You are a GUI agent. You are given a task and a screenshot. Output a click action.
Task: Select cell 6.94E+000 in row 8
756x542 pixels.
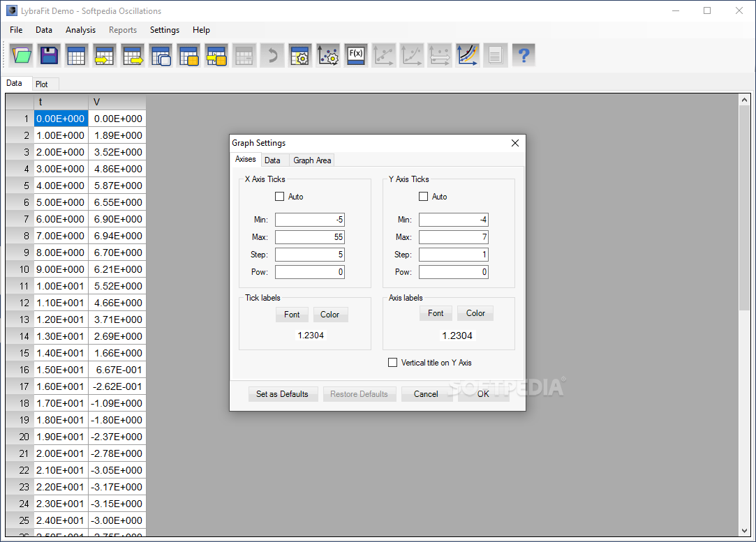click(117, 236)
